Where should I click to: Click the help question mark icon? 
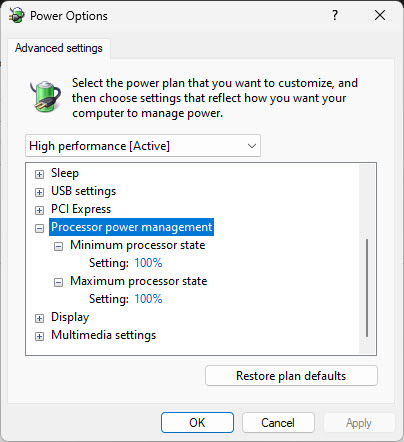[x=335, y=15]
